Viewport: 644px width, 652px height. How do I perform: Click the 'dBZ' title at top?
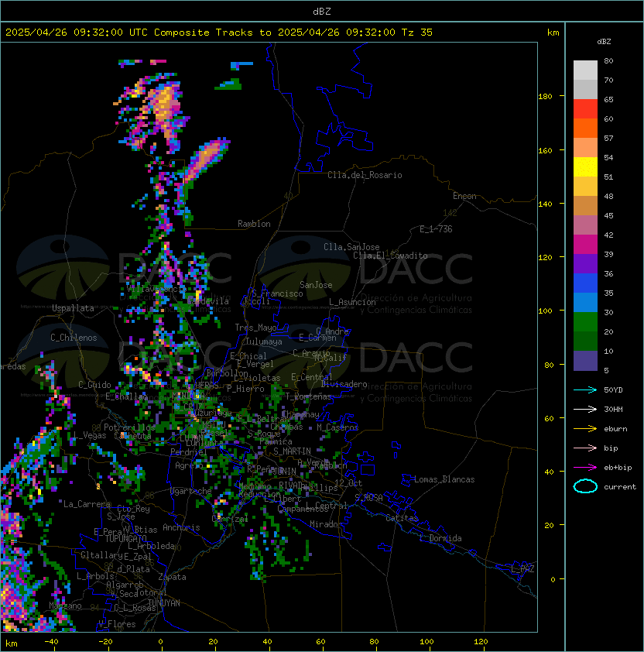(x=322, y=11)
